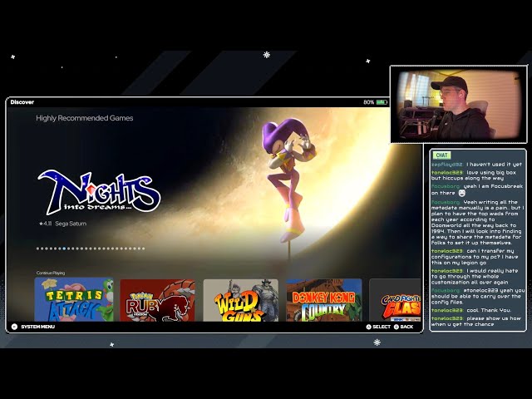532x399 pixels.
Task: Click the 'please show us how' chat message
Action: (476, 322)
